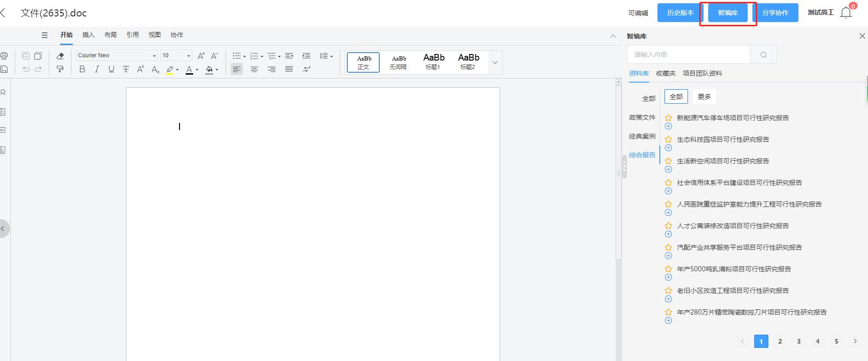Click the 分享协作 button
This screenshot has height=361, width=868.
click(775, 13)
